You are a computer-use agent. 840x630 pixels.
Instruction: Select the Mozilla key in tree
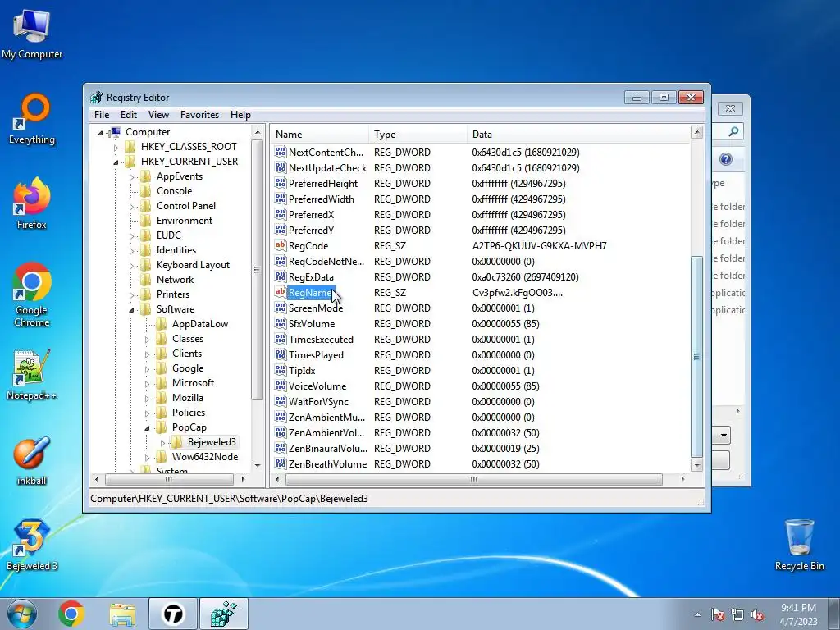coord(188,398)
